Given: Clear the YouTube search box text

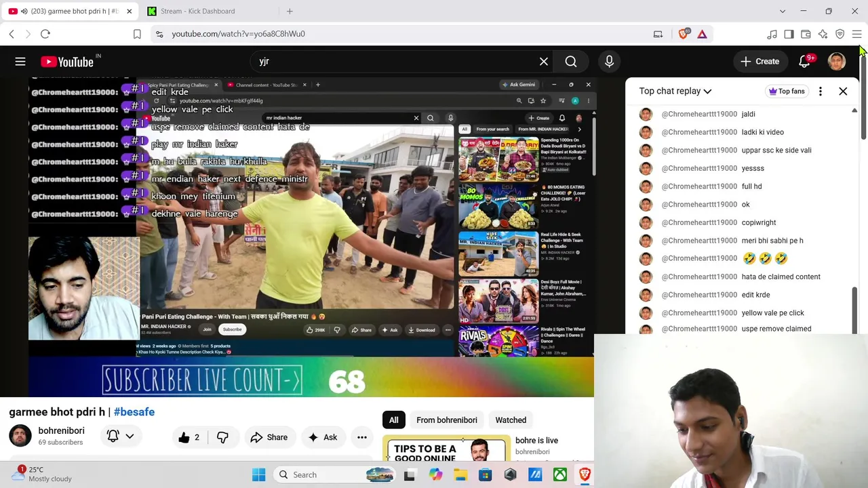Looking at the screenshot, I should [x=544, y=62].
